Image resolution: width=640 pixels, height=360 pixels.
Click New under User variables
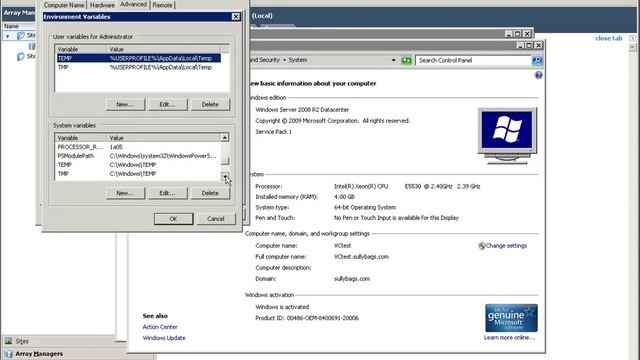[125, 104]
